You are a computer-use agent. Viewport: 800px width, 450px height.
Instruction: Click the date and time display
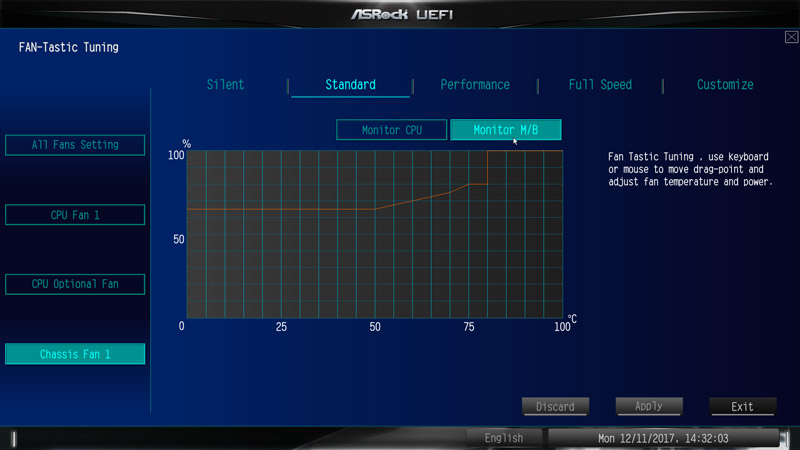(663, 438)
